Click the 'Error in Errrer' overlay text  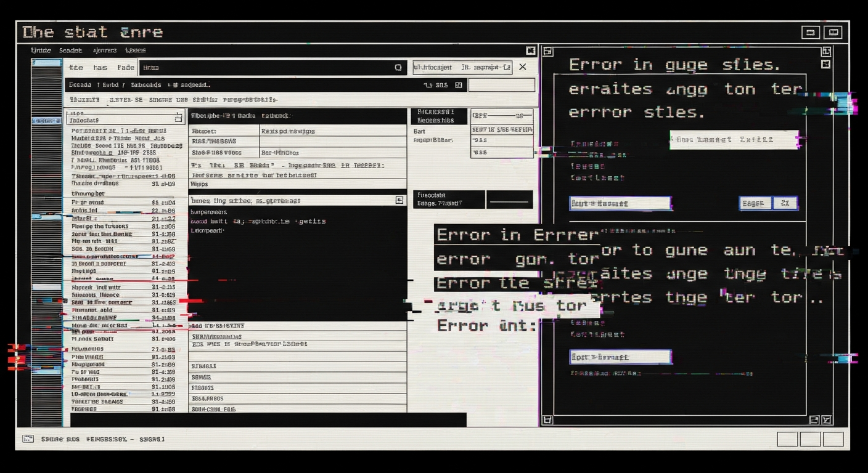[x=518, y=235]
